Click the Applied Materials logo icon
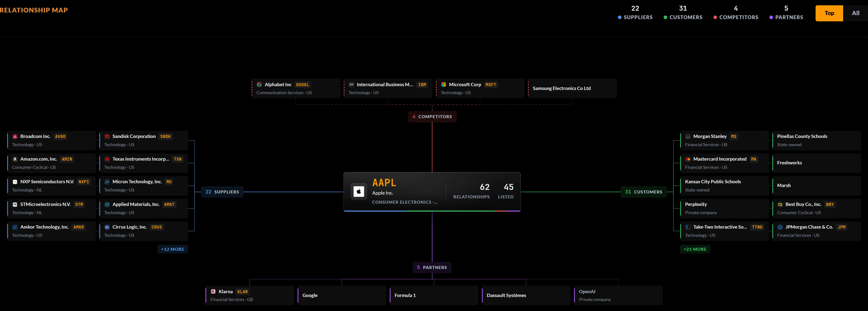868x311 pixels. (107, 205)
